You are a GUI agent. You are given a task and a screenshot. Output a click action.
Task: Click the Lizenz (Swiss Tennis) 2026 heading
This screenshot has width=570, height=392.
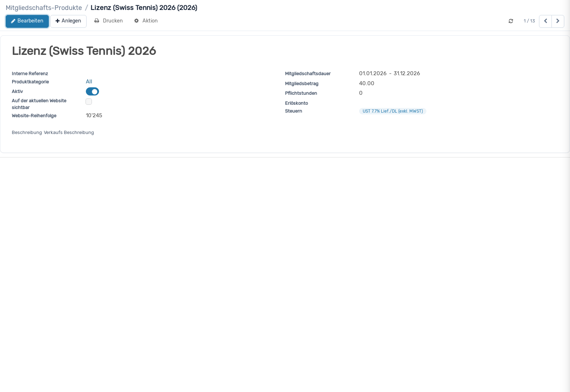[x=84, y=51]
